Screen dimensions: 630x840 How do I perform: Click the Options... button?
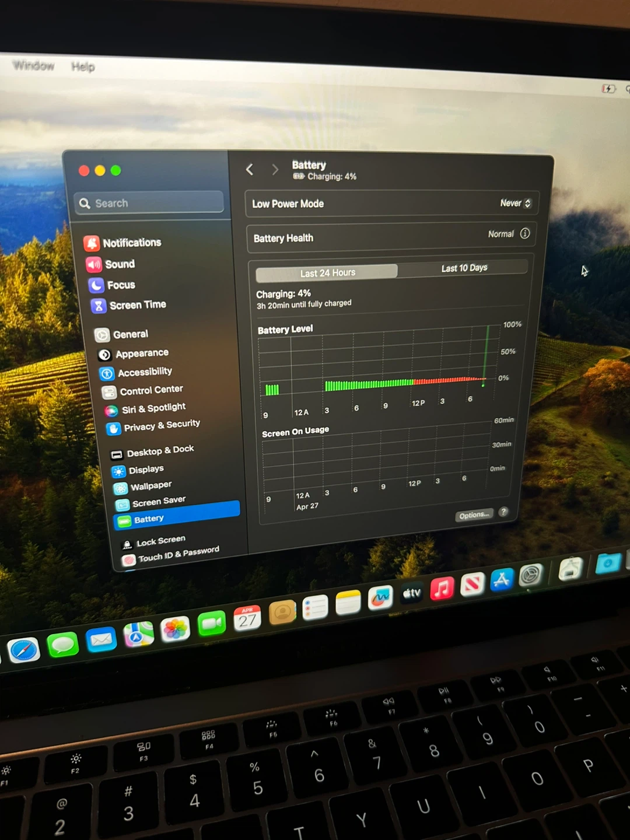(x=474, y=515)
